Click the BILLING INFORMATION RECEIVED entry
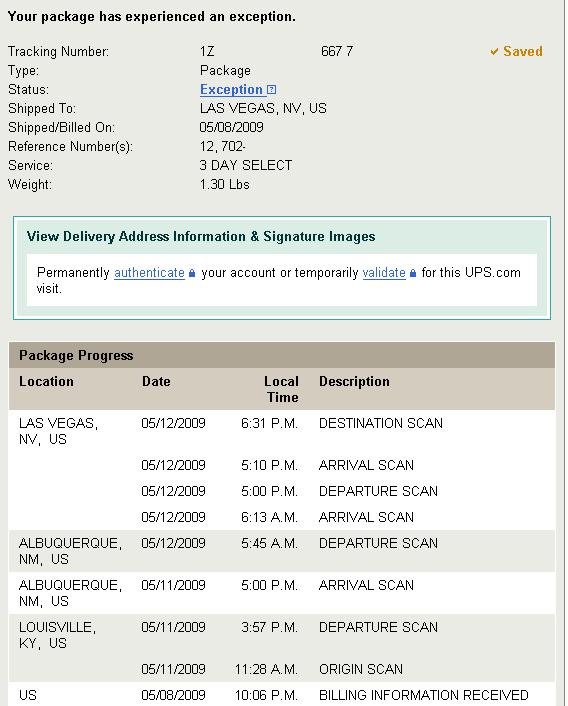The height and width of the screenshot is (706, 568). [x=424, y=695]
